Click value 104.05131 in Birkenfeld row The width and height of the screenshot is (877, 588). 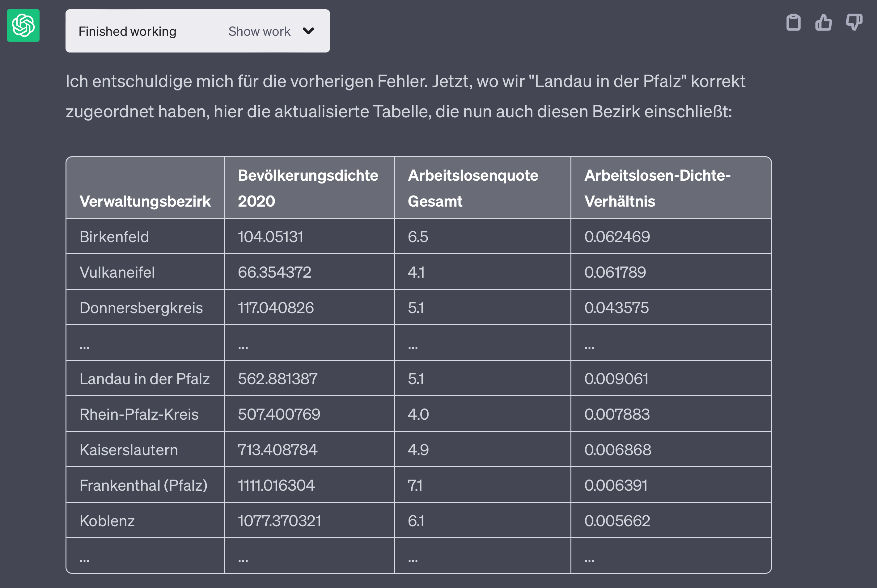tap(270, 237)
